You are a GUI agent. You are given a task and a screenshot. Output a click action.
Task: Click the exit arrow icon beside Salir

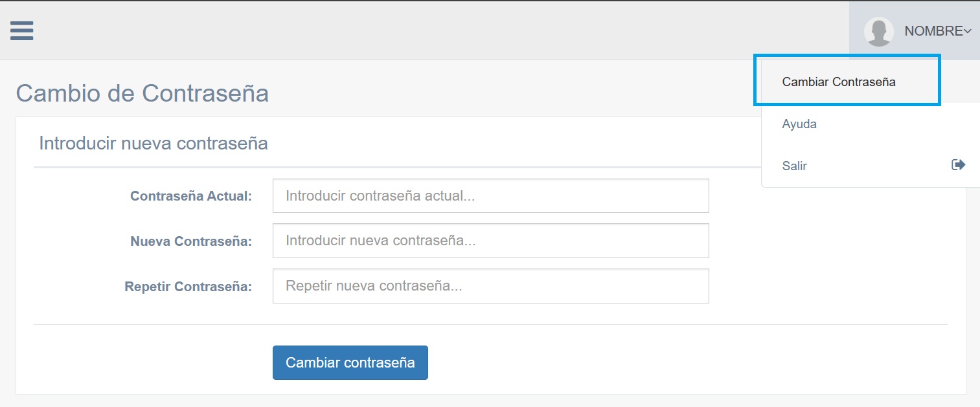click(958, 165)
